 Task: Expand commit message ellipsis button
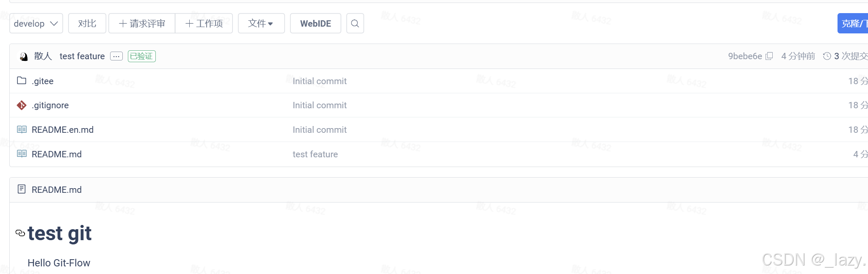coord(116,56)
